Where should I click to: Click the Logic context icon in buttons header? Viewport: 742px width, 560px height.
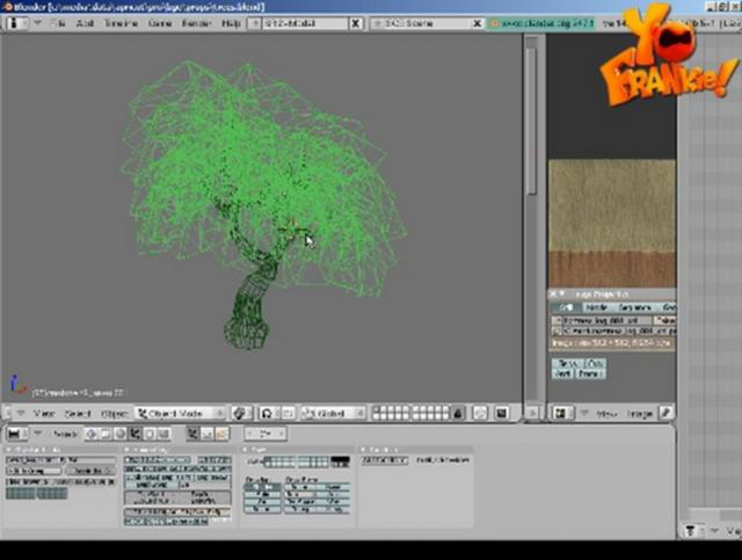(x=91, y=434)
